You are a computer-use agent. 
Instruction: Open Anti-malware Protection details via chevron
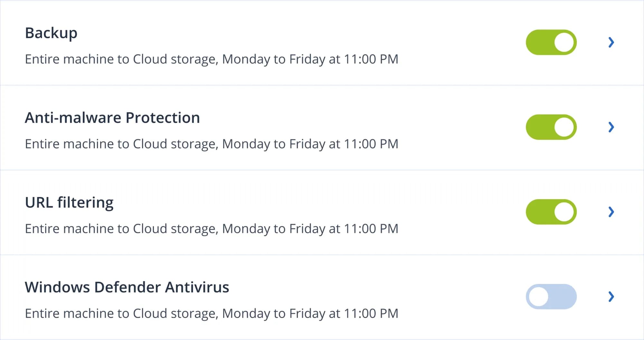click(x=611, y=127)
